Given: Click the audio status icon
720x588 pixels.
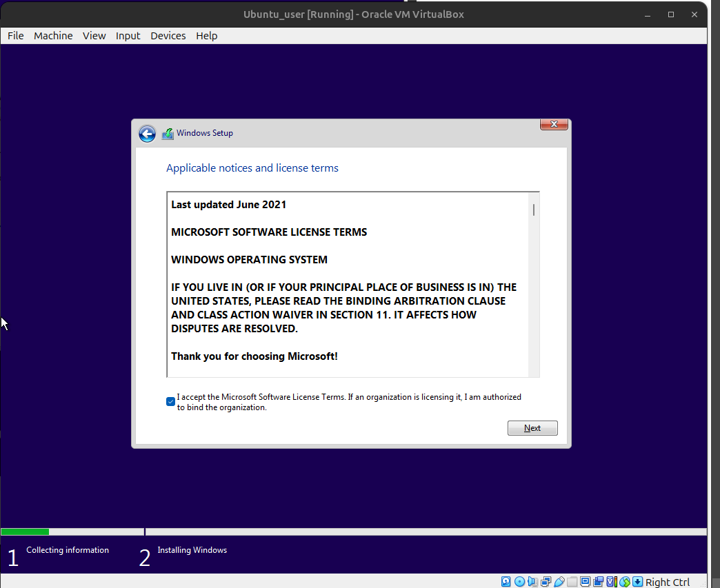Looking at the screenshot, I should tap(532, 582).
